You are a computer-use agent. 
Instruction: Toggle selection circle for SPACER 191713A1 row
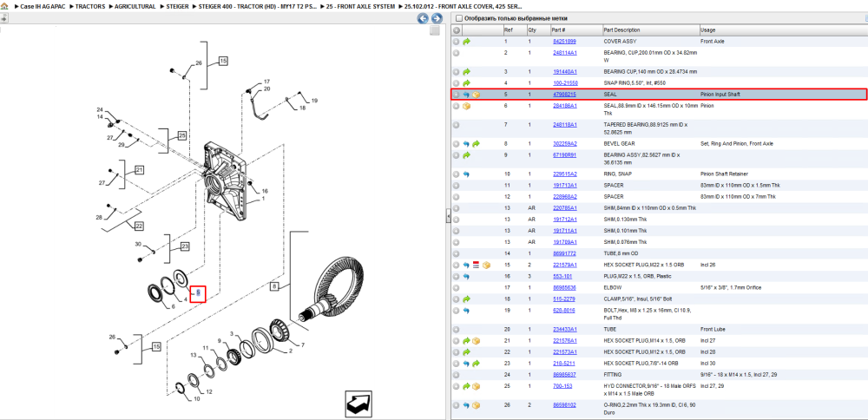coord(457,186)
